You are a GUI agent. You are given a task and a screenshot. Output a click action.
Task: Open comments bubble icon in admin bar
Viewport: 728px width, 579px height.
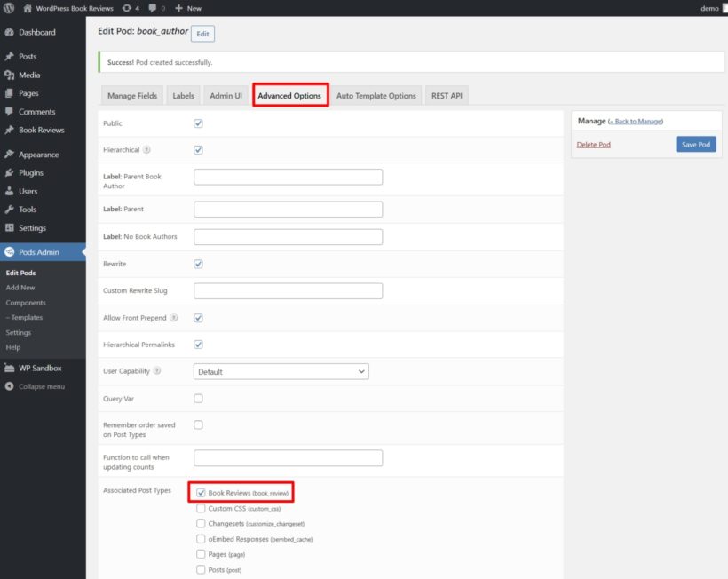click(x=153, y=8)
